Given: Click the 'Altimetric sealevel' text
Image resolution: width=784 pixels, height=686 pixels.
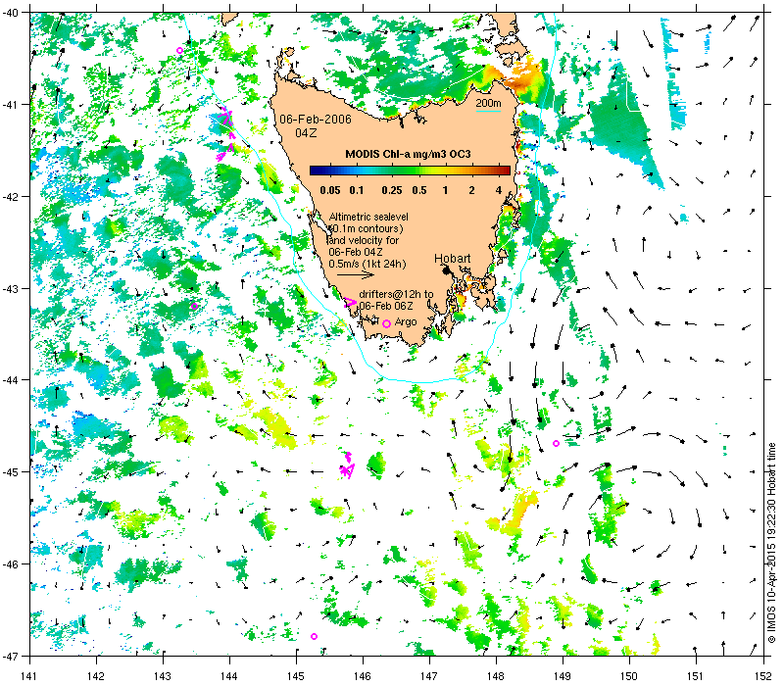Looking at the screenshot, I should tap(368, 217).
